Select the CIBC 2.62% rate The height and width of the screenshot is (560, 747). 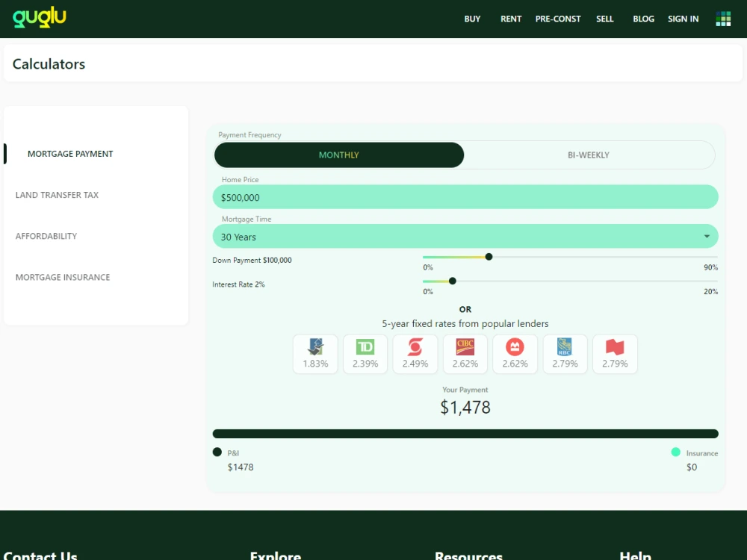click(x=465, y=353)
